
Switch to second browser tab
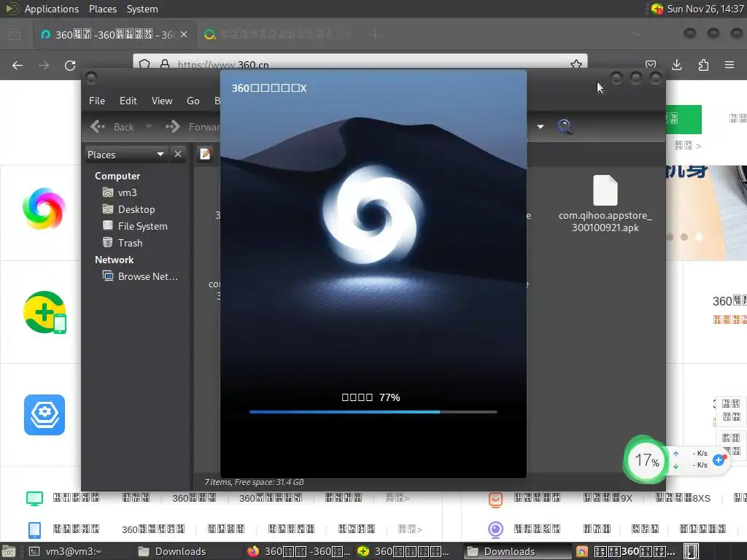[276, 34]
